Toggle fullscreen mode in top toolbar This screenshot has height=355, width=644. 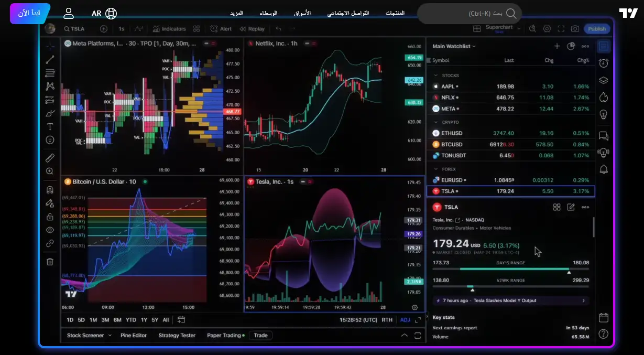[x=561, y=29]
